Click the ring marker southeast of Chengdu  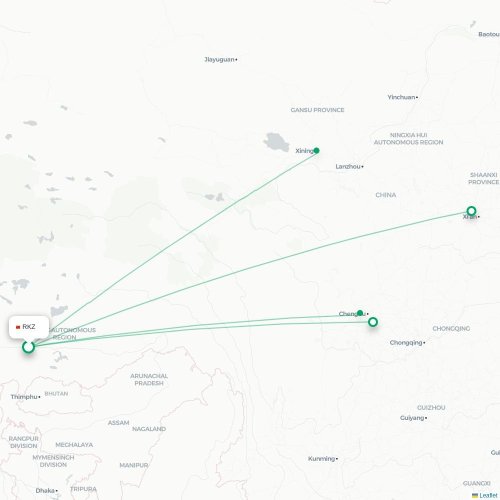(373, 322)
